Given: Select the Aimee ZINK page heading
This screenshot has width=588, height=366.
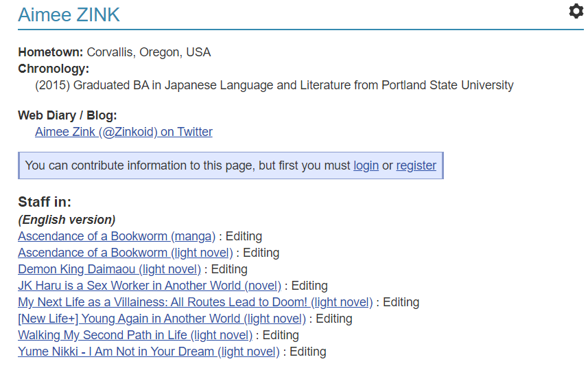Looking at the screenshot, I should (x=69, y=15).
